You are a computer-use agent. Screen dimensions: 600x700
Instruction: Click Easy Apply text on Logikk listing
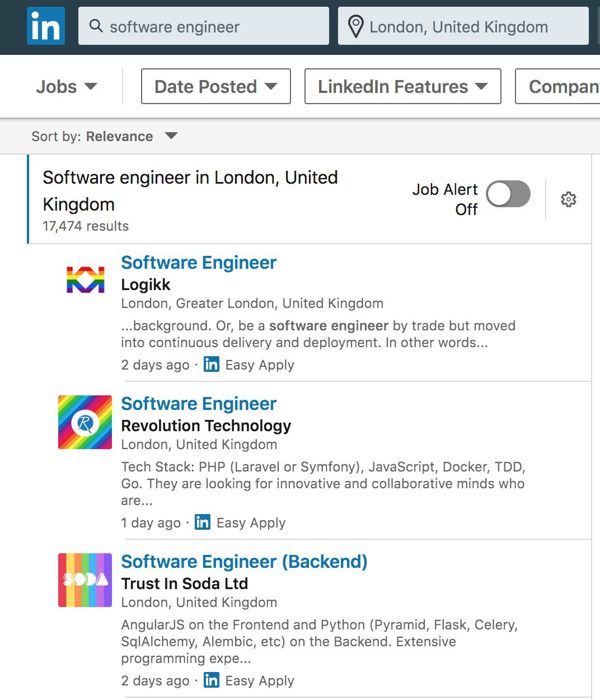pos(260,365)
